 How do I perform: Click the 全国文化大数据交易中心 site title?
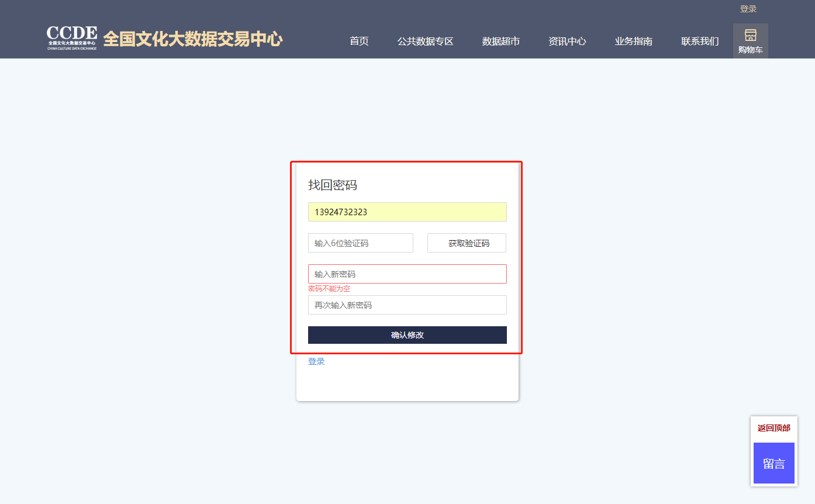pos(192,40)
